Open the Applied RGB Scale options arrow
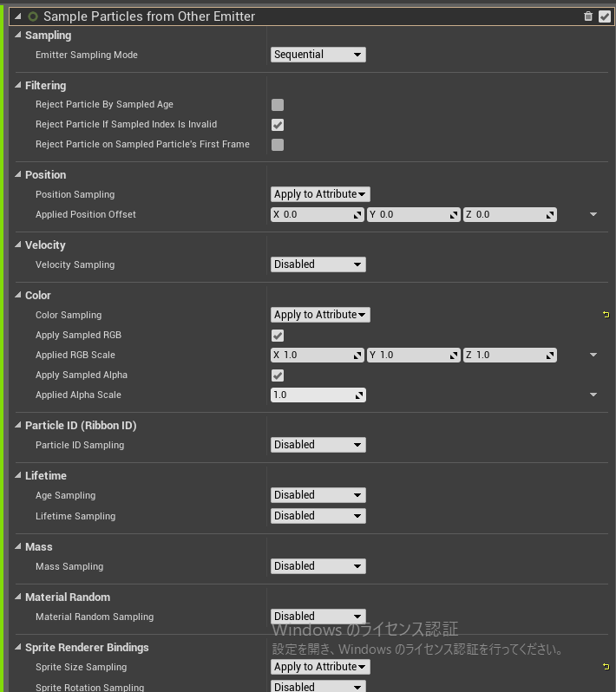 (x=593, y=355)
